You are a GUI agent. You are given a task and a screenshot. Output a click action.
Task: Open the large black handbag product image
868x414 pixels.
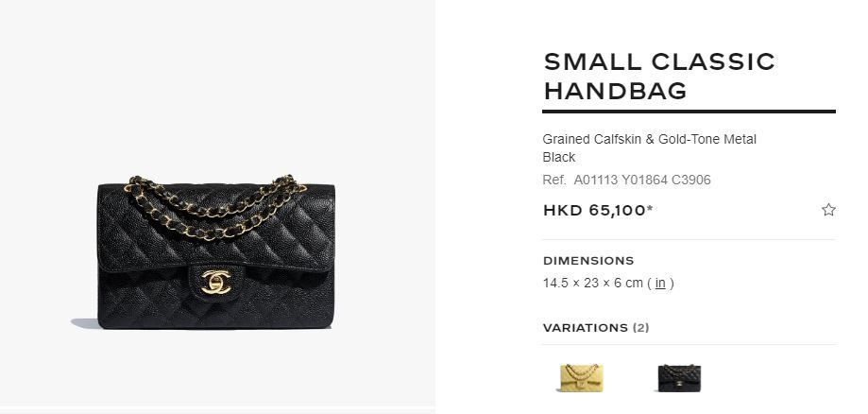click(216, 252)
